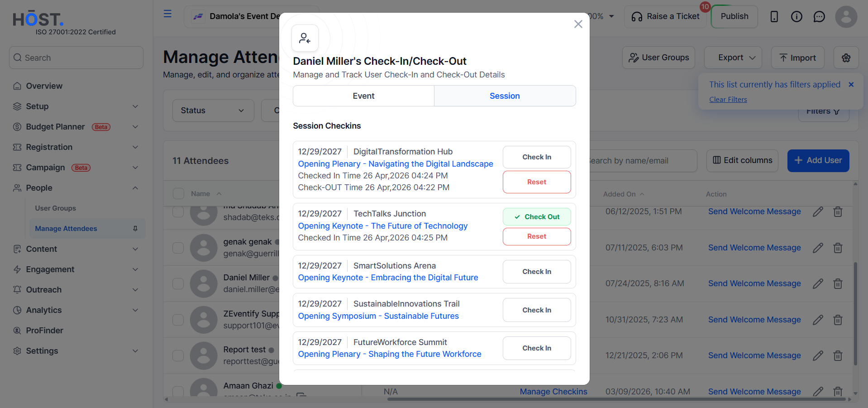
Task: Click the mobile preview phone icon
Action: pos(774,17)
